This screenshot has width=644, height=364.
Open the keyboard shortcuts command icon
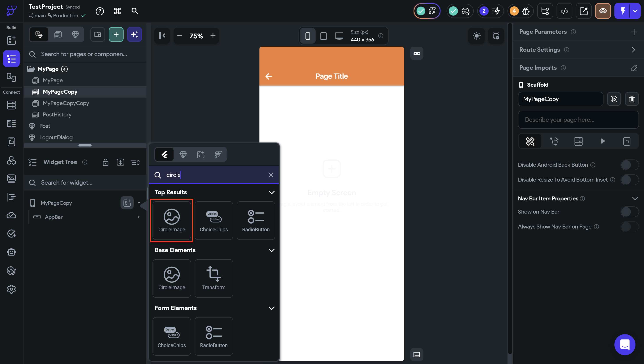[117, 11]
